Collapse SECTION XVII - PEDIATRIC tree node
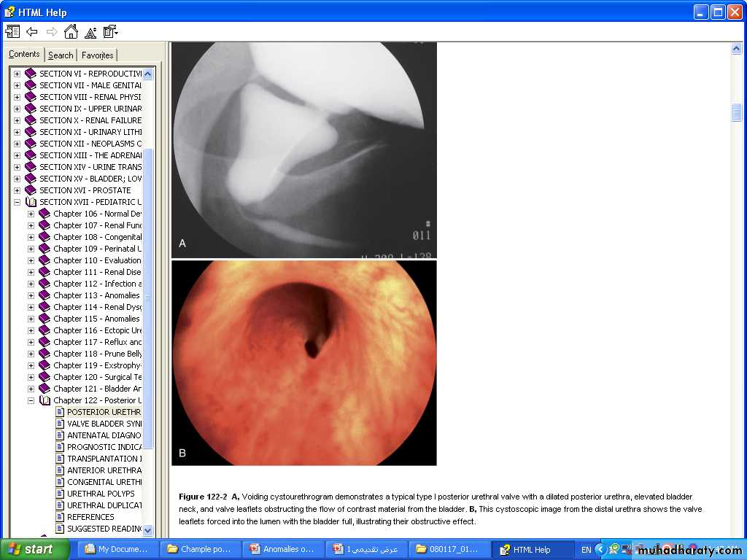Image resolution: width=747 pixels, height=560 pixels. [x=17, y=202]
